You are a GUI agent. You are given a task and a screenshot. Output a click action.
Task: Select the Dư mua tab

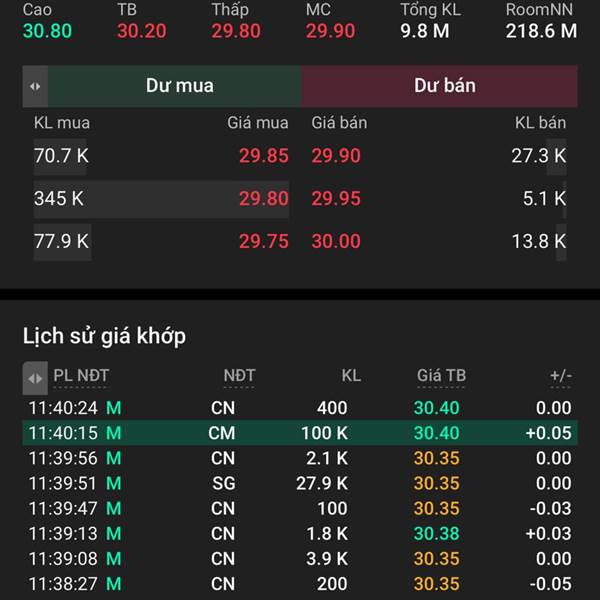pyautogui.click(x=178, y=86)
